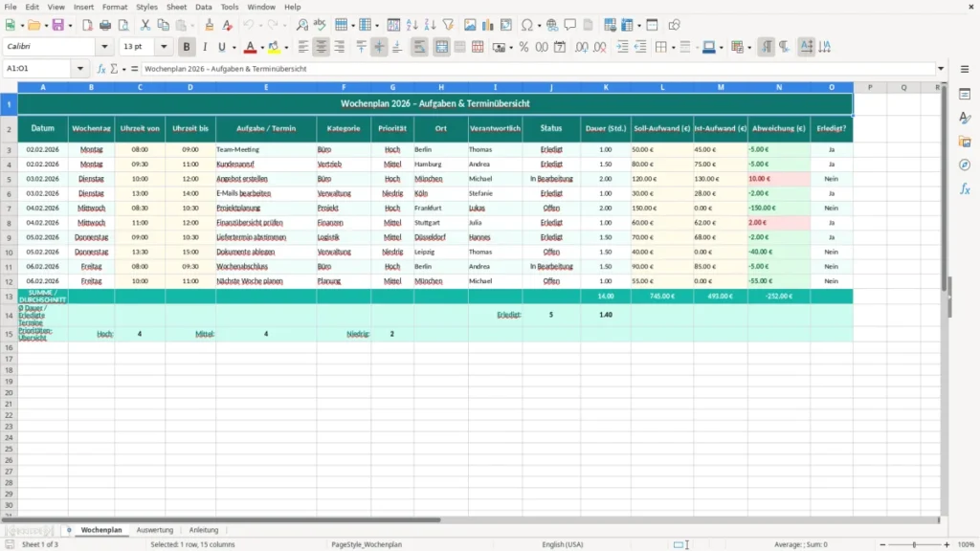
Task: Clear direct formatting
Action: coord(228,25)
